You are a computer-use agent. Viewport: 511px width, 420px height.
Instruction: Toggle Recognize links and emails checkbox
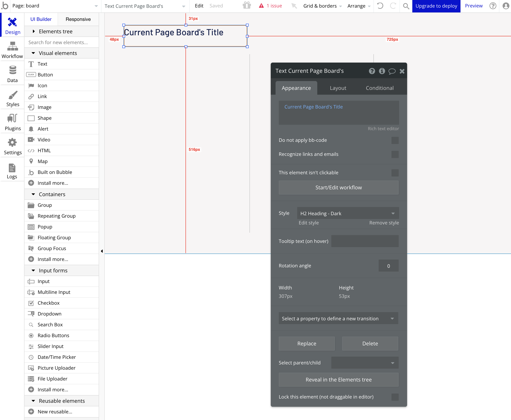point(395,154)
